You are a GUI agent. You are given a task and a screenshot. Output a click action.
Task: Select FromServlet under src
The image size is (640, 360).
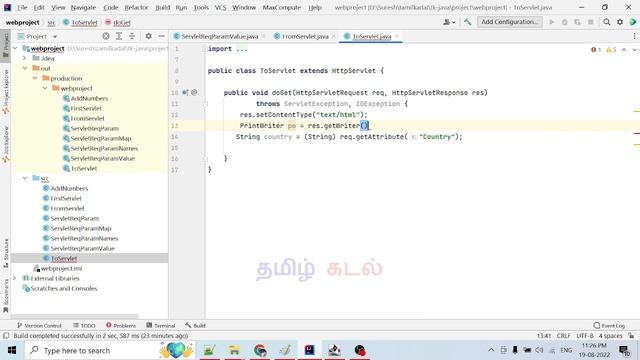(x=67, y=209)
